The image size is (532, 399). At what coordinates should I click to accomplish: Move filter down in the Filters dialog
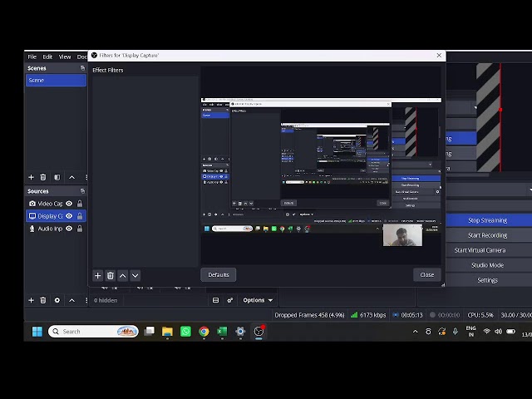click(135, 275)
